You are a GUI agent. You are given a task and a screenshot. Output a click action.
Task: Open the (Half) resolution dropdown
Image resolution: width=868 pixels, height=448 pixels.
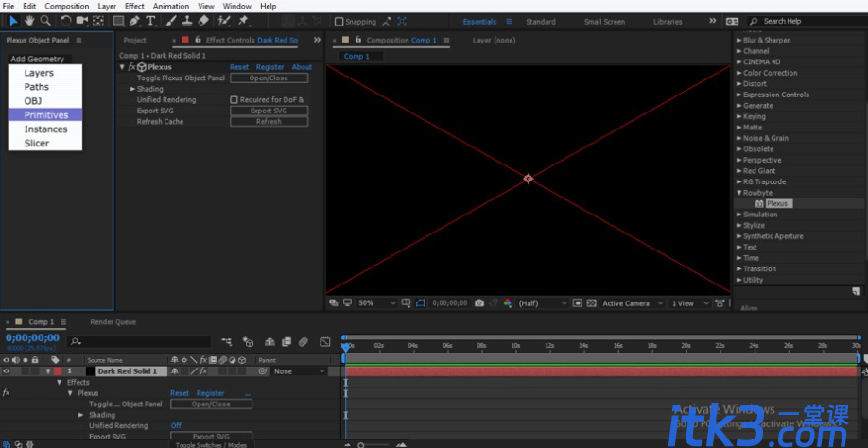click(x=543, y=303)
